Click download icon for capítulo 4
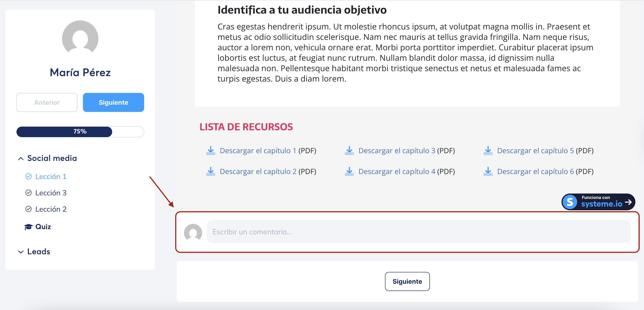 click(349, 172)
